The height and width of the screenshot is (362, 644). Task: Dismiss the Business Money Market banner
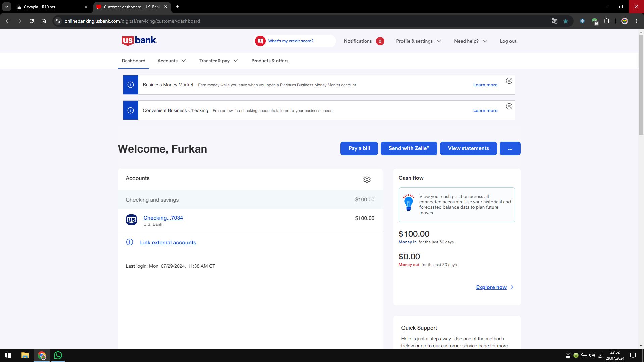pos(509,81)
